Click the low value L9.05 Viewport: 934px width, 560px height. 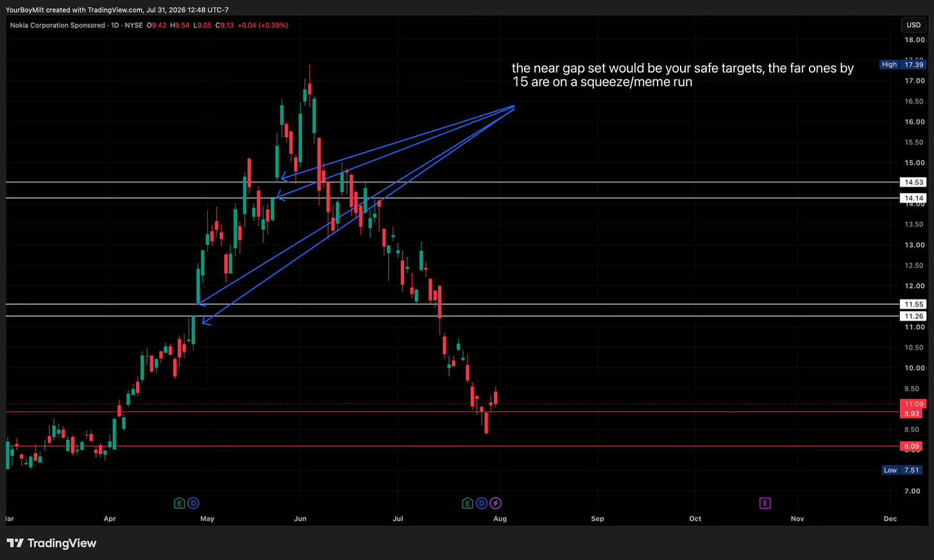point(202,26)
